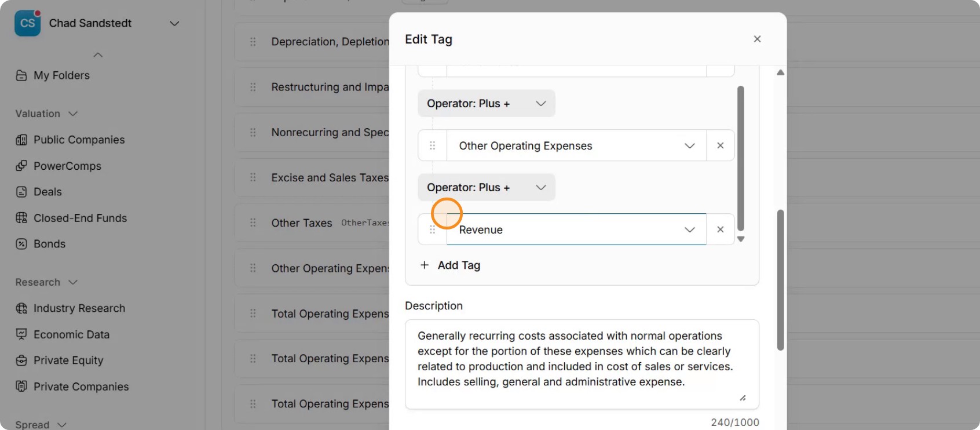
Task: Click the Public Companies building icon
Action: click(x=21, y=140)
